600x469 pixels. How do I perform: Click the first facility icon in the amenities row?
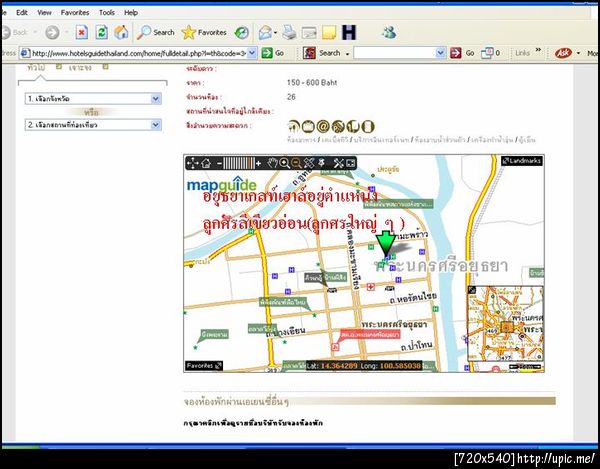294,126
